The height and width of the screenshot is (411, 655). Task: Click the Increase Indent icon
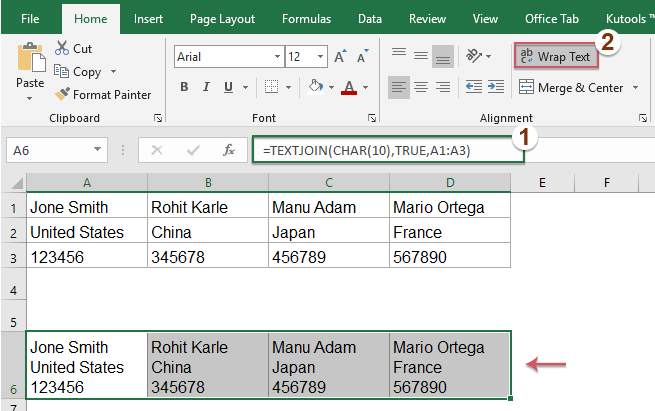coord(496,87)
